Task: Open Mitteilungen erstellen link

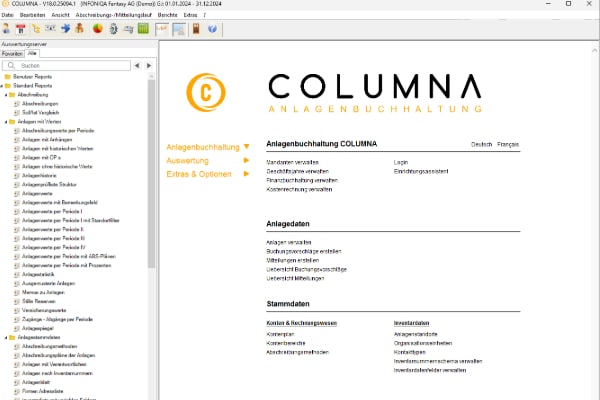Action: point(293,260)
